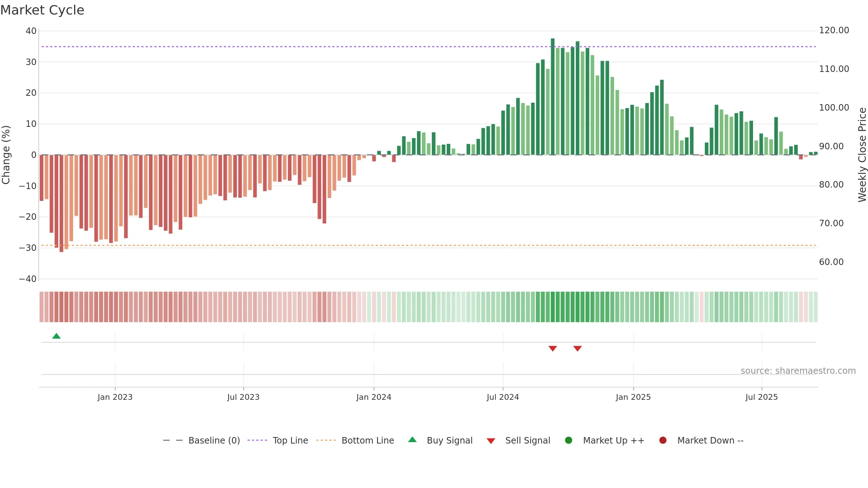Click the Weekly Close Price axis title

(x=862, y=155)
